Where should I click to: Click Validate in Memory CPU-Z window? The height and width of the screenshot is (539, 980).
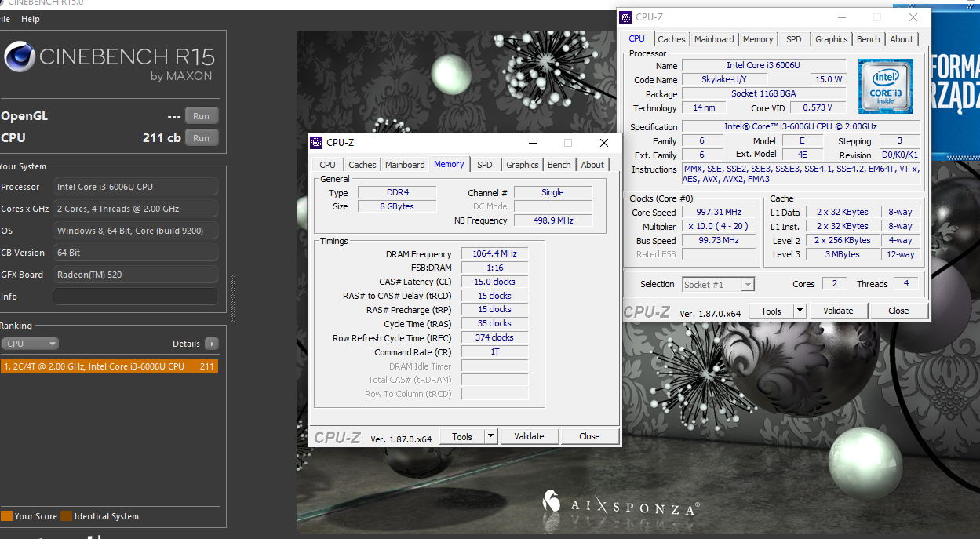pos(529,436)
